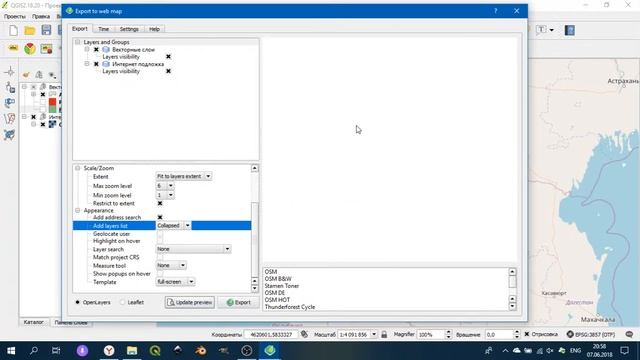Click the picture icon right of pie chart
The image size is (640, 360).
tap(46, 49)
